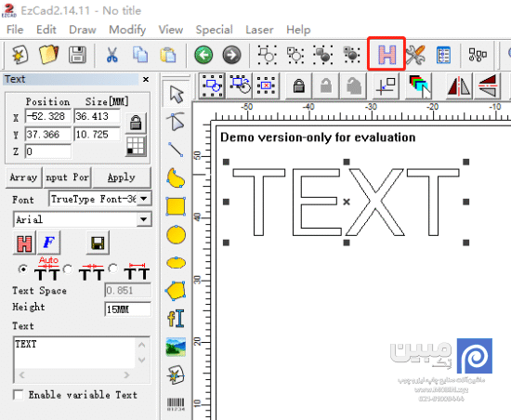Select the Auto text spacing radio
The height and width of the screenshot is (420, 511).
(23, 269)
